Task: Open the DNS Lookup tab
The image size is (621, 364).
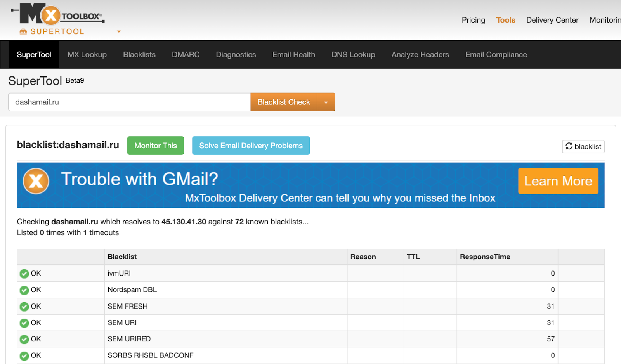Action: (353, 55)
